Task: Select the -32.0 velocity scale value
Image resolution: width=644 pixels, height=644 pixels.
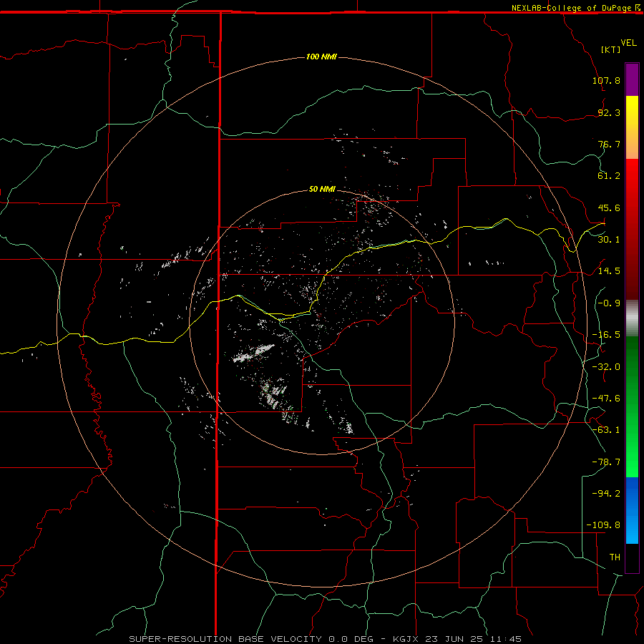Action: [x=606, y=367]
